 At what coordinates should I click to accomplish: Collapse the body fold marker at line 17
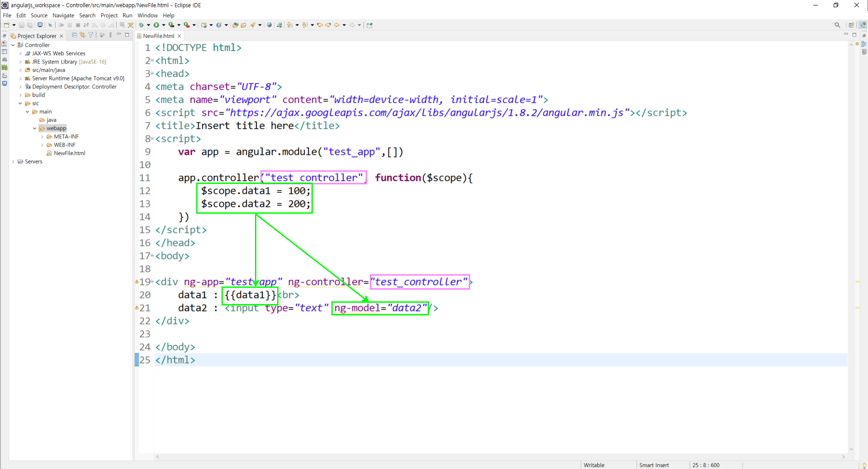pyautogui.click(x=152, y=256)
